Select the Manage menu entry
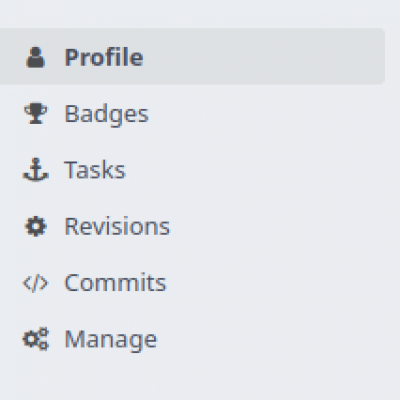Viewport: 400px width, 400px height. point(192,339)
